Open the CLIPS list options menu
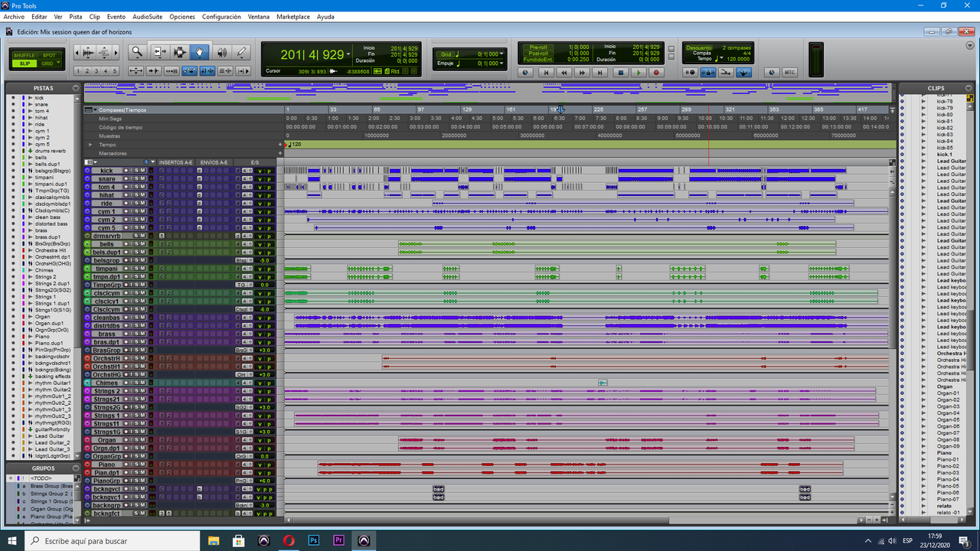Viewport: 980px width, 551px height. (x=969, y=88)
